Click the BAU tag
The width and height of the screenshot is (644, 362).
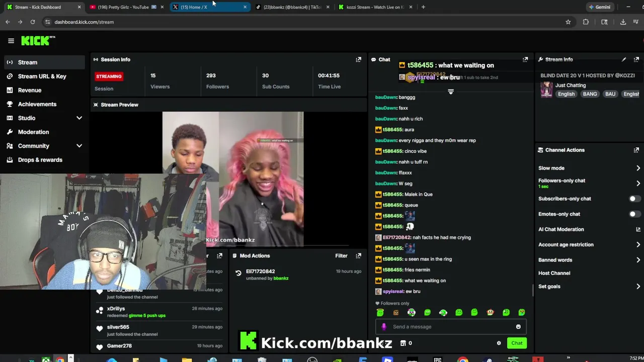tap(610, 94)
